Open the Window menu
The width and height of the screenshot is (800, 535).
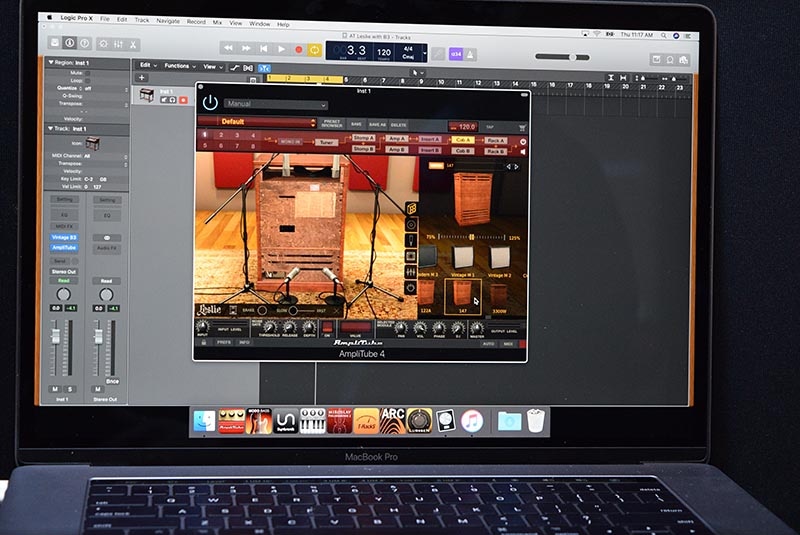(x=259, y=23)
